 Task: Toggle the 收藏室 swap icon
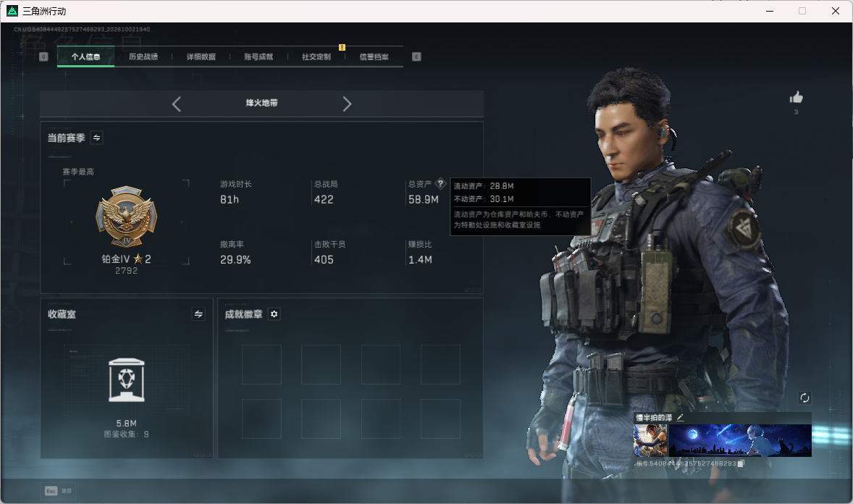pyautogui.click(x=198, y=314)
